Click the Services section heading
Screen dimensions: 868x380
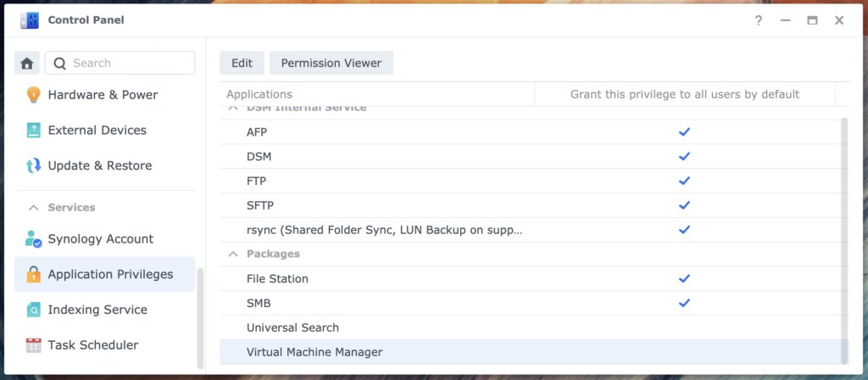click(71, 207)
